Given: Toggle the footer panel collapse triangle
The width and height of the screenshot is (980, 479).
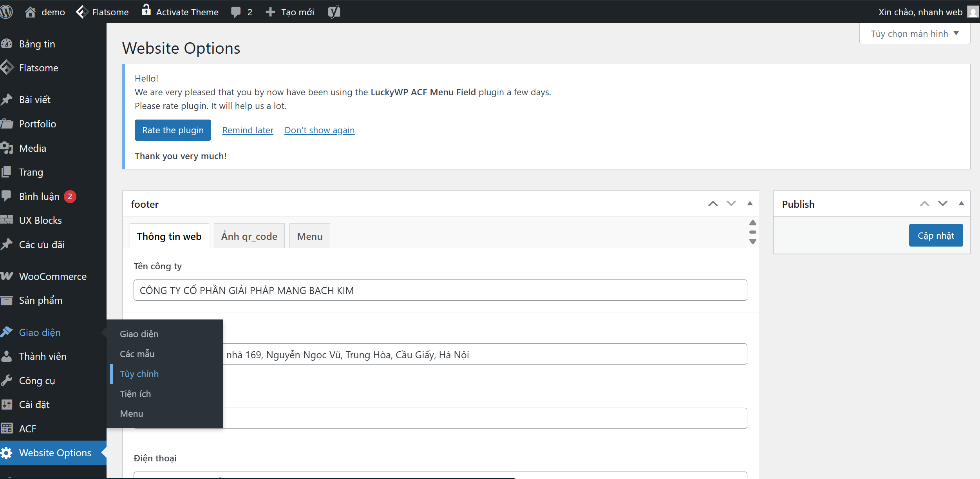Looking at the screenshot, I should pyautogui.click(x=750, y=203).
